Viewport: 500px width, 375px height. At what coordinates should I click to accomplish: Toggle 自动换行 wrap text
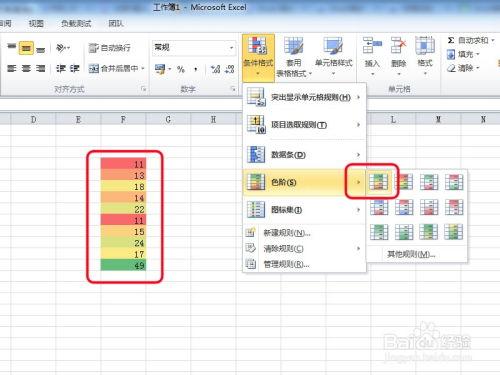[x=109, y=48]
